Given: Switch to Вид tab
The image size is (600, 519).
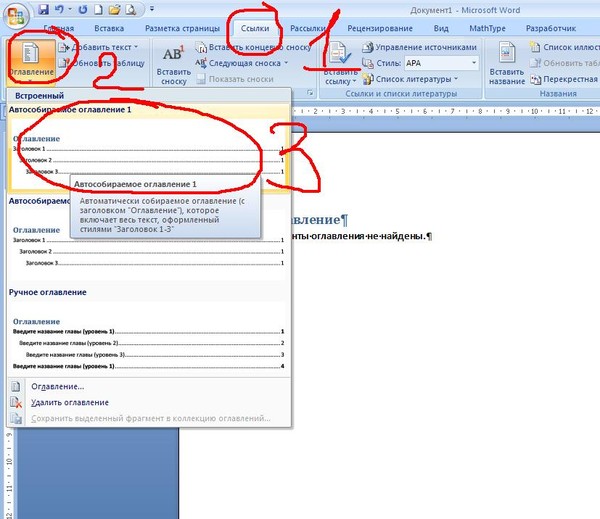Looking at the screenshot, I should tap(441, 28).
